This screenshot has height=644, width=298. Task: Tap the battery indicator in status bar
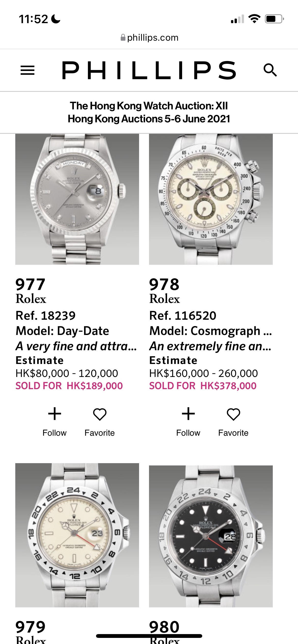(x=274, y=19)
